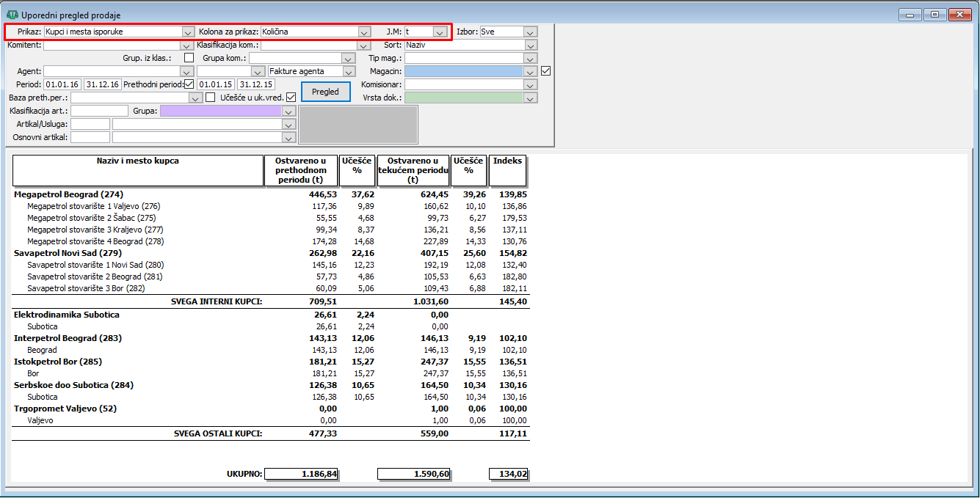Click the Klasifikacija art. input field
This screenshot has width=980, height=498.
click(x=99, y=111)
